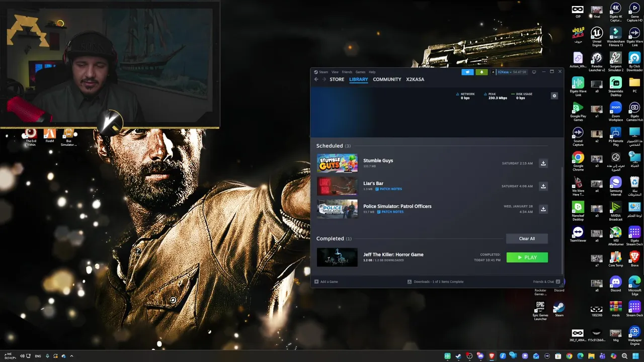This screenshot has width=644, height=362.
Task: Open Unreal Engine desktop shortcut
Action: click(597, 37)
